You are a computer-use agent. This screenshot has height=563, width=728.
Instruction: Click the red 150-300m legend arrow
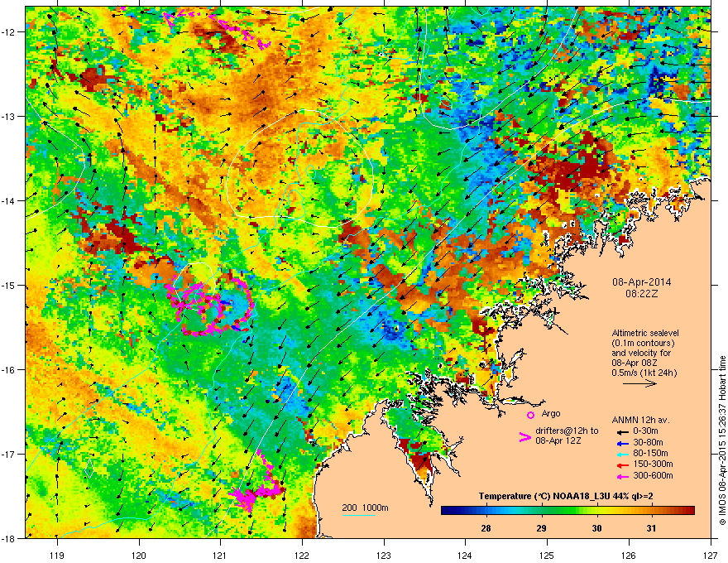tap(621, 465)
